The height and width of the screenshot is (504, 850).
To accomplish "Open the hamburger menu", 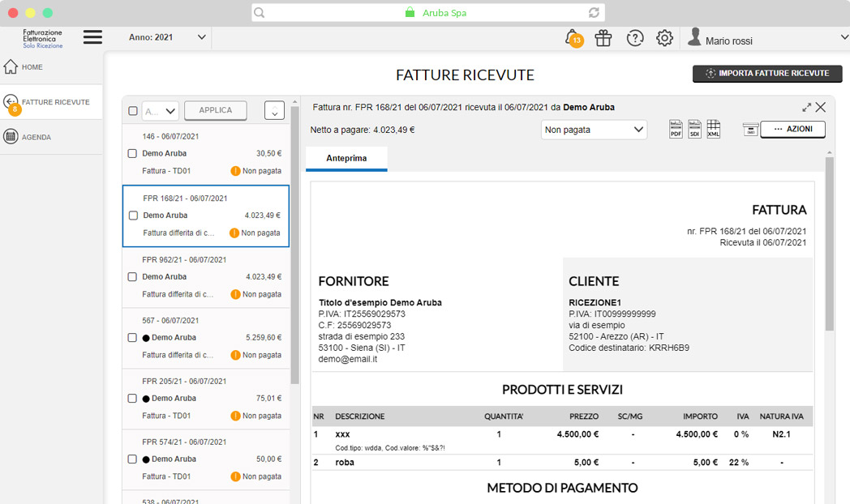I will pyautogui.click(x=92, y=36).
